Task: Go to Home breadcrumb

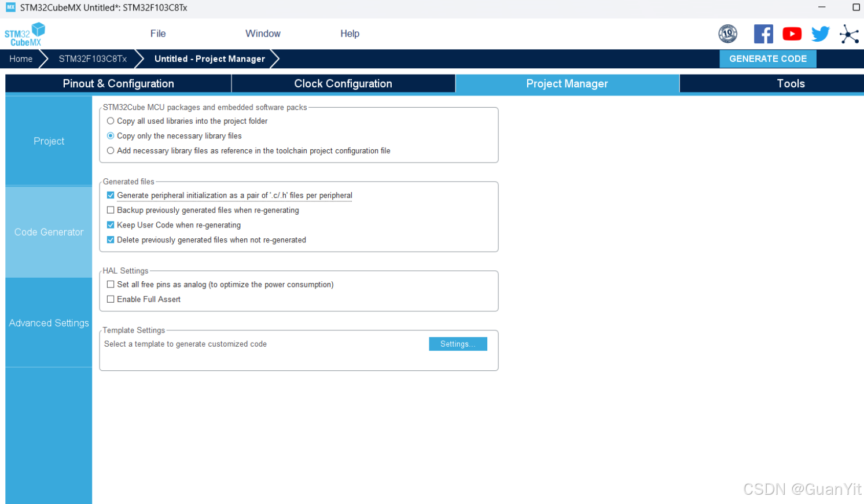Action: pos(21,59)
